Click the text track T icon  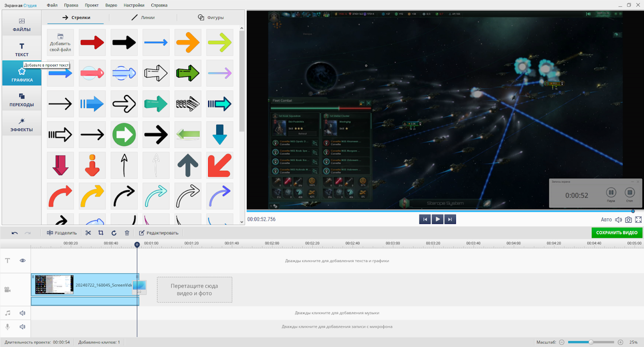click(x=8, y=261)
